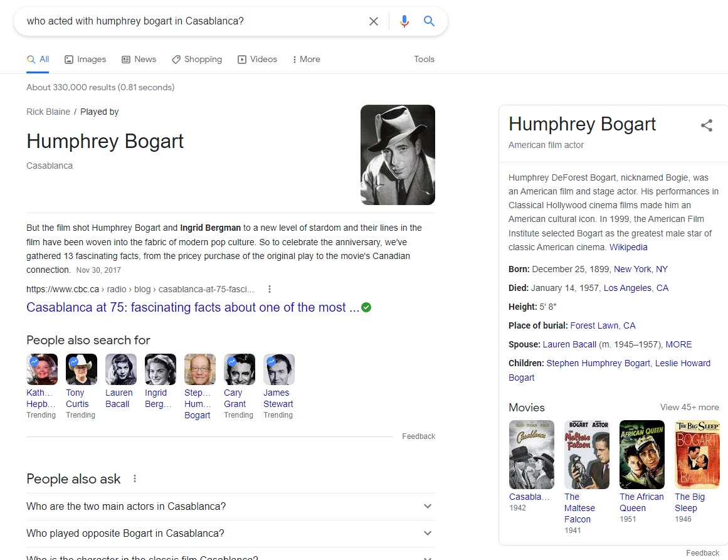Switch to the Images tab
The height and width of the screenshot is (560, 728).
point(85,60)
